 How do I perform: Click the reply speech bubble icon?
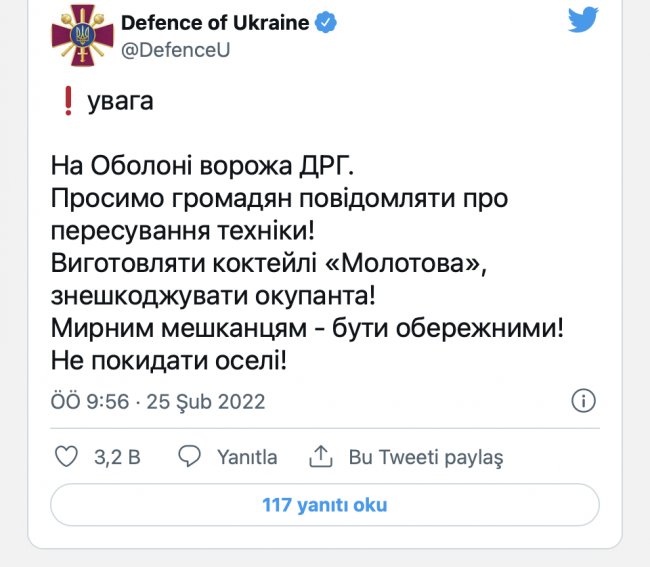tap(189, 457)
